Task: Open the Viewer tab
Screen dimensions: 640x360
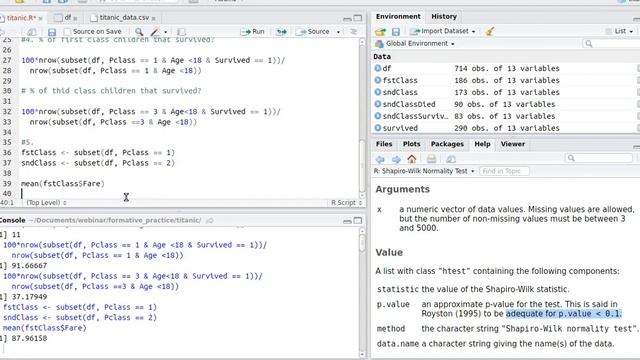Action: 513,144
